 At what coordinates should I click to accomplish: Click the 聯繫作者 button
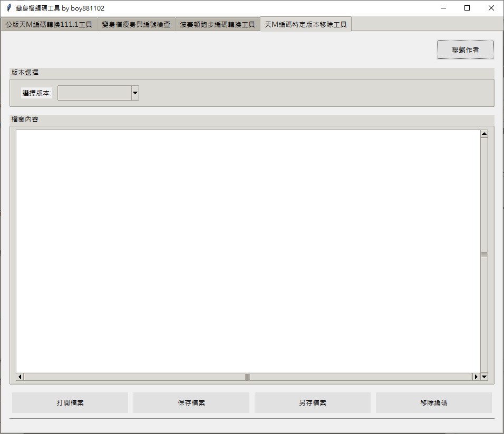[x=465, y=50]
